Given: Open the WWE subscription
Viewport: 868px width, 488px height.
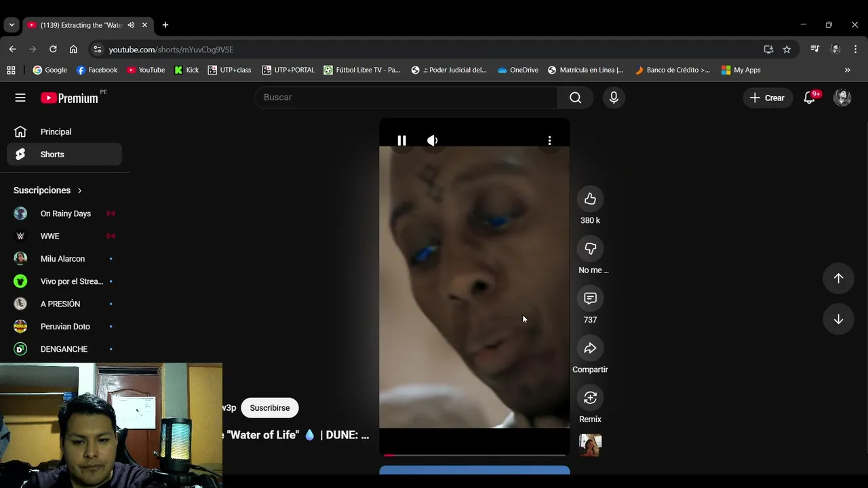Looking at the screenshot, I should click(x=64, y=236).
